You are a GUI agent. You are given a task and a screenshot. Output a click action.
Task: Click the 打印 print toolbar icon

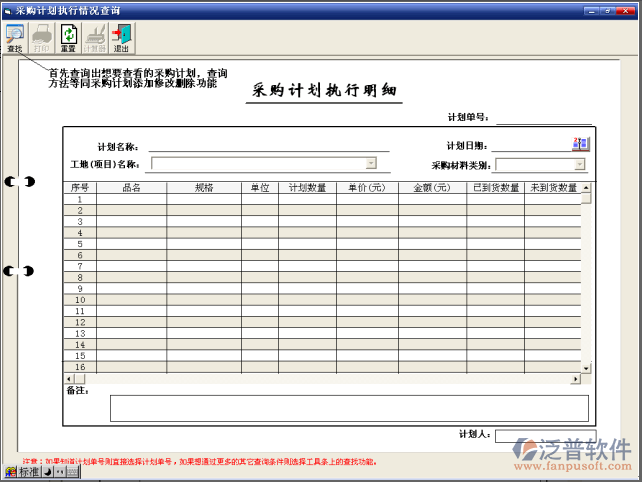[x=41, y=38]
